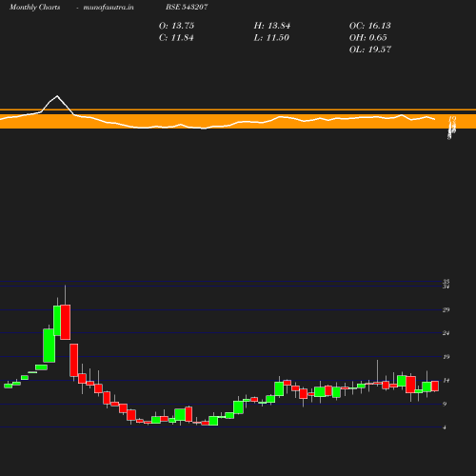Select the close value 'C: 11.84'
The width and height of the screenshot is (476, 476).
176,38
